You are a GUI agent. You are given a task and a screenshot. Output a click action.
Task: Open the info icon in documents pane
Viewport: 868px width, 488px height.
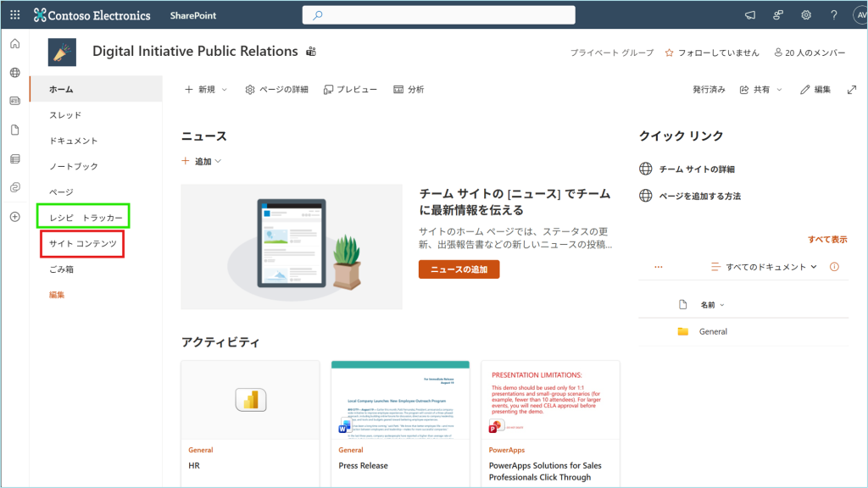click(x=834, y=267)
